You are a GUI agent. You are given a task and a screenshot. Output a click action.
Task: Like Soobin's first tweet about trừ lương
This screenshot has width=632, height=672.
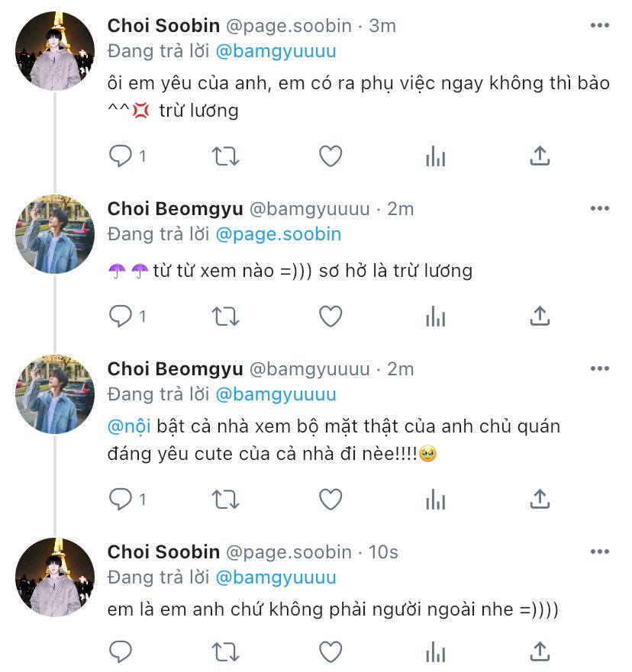click(330, 156)
